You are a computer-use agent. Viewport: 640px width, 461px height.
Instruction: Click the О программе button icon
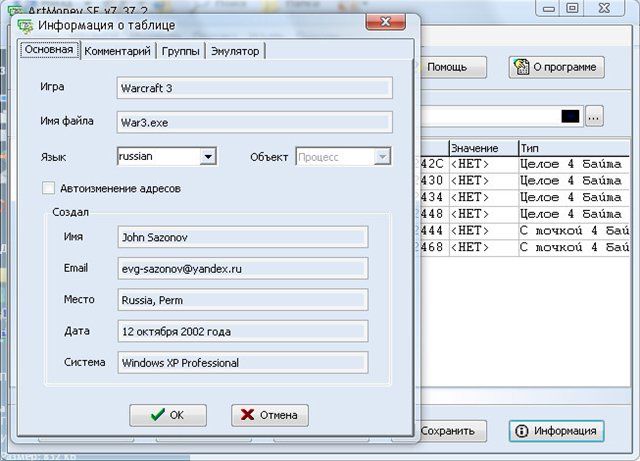(x=521, y=67)
